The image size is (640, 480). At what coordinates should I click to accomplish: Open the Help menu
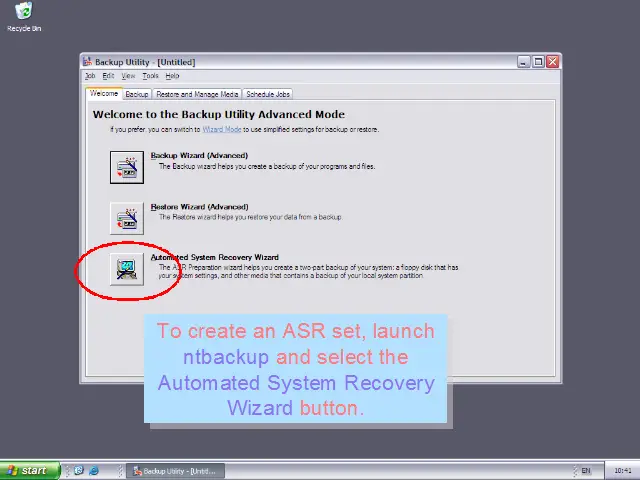[x=172, y=76]
